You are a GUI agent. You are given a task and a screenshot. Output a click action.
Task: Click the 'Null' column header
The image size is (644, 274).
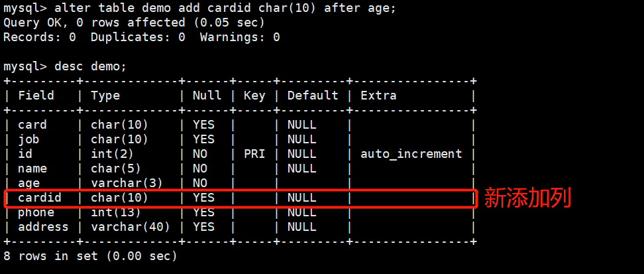click(x=207, y=96)
